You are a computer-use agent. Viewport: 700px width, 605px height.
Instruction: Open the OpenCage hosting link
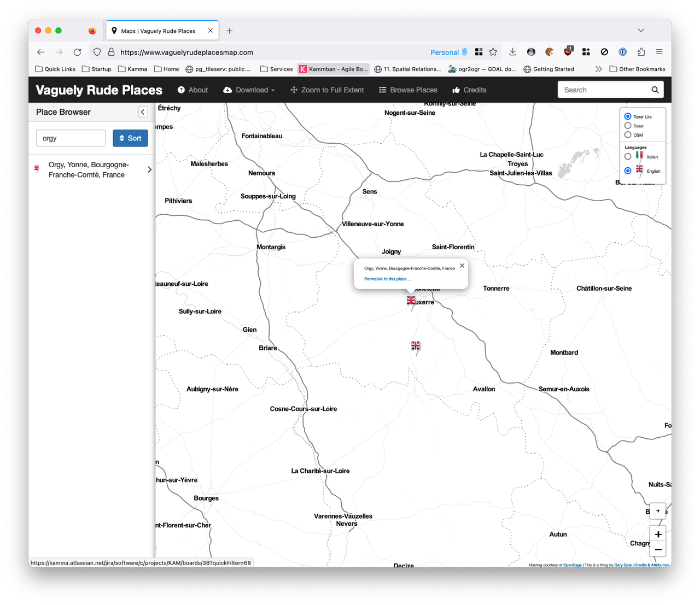point(573,565)
